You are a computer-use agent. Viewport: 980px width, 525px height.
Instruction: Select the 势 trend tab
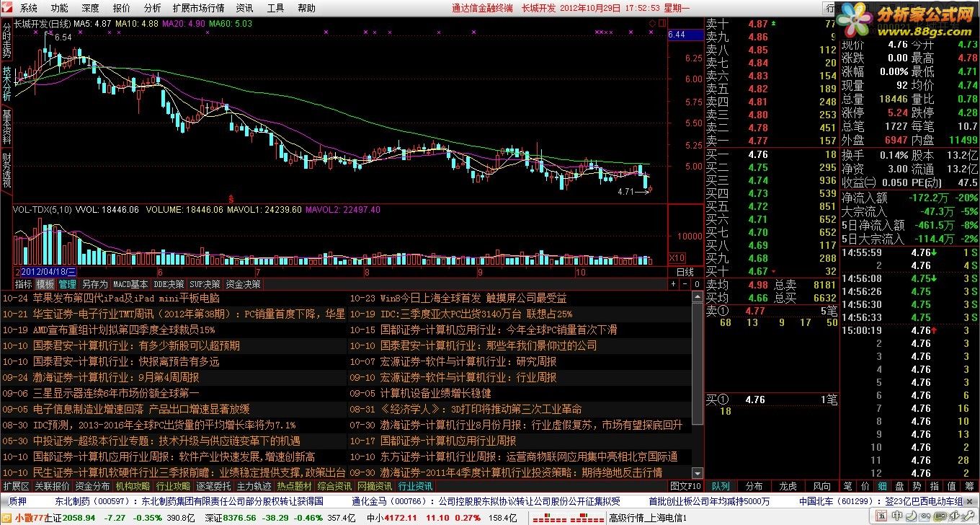(x=917, y=487)
